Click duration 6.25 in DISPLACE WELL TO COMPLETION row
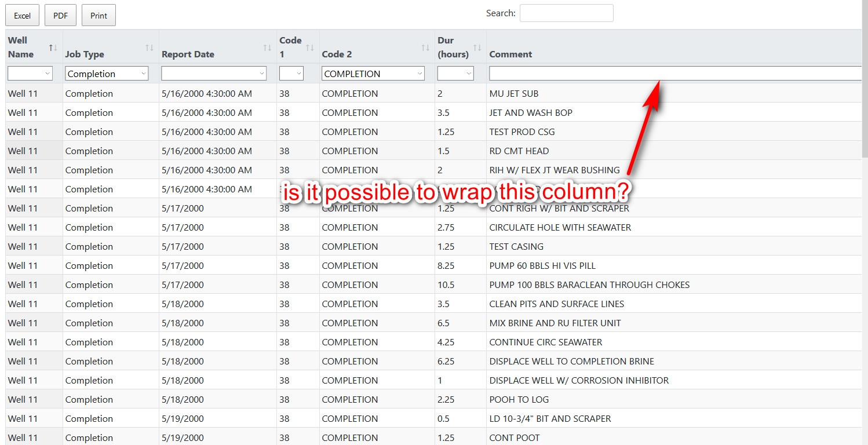The height and width of the screenshot is (445, 868). tap(446, 361)
